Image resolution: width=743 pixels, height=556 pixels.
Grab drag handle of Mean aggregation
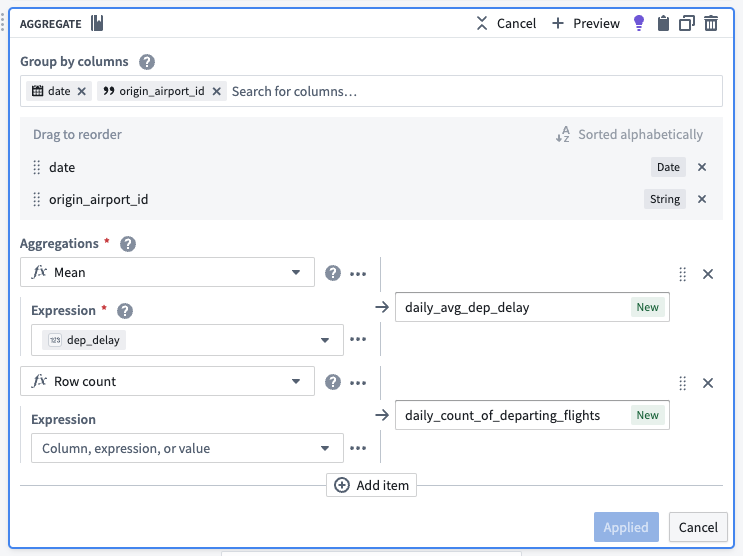[682, 274]
